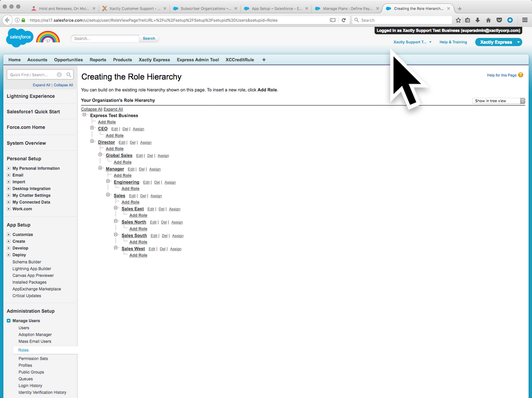Open Login History in sidebar
This screenshot has height=398, width=532.
30,386
